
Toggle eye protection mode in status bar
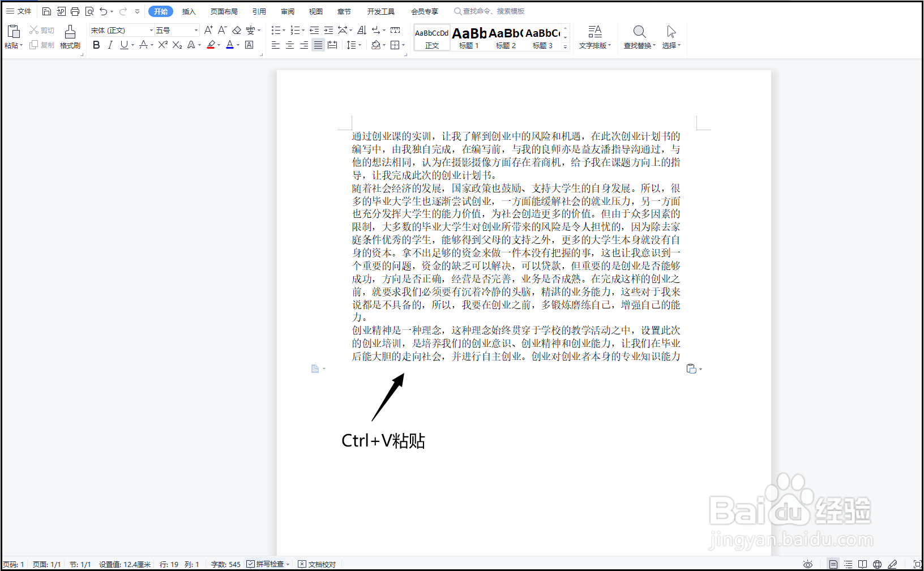pos(808,564)
